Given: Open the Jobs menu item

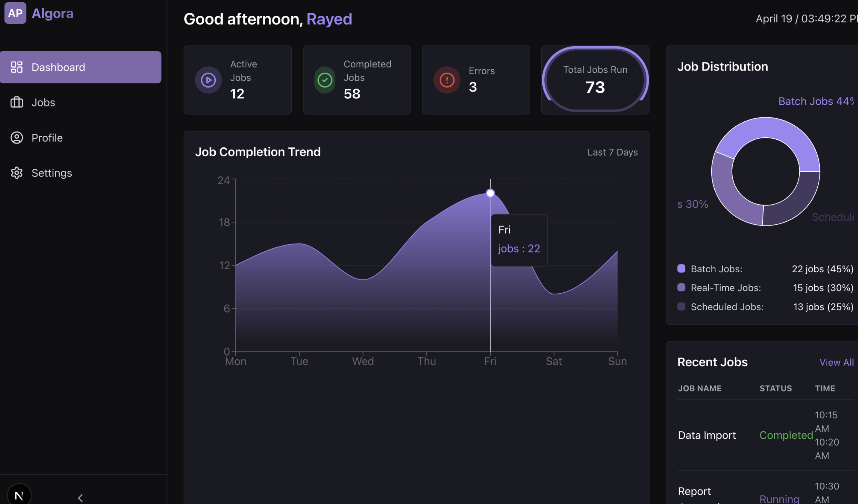Looking at the screenshot, I should pos(43,102).
